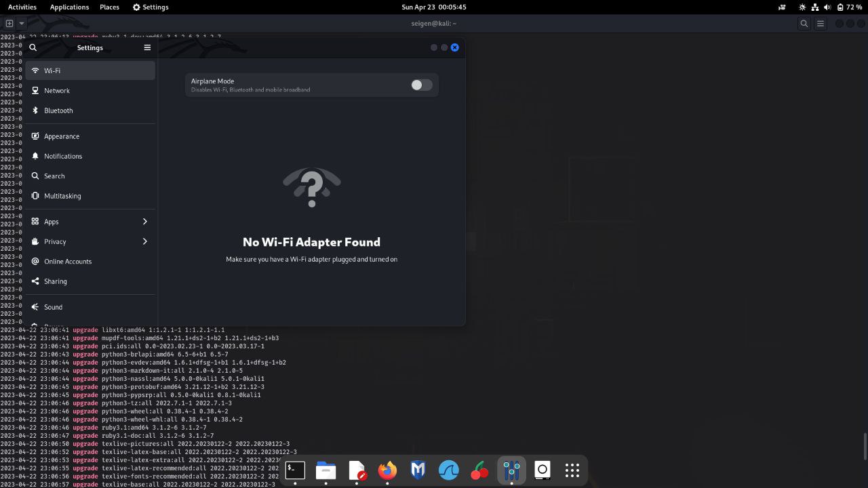
Task: Select Bluetooth in the settings sidebar
Action: point(58,110)
